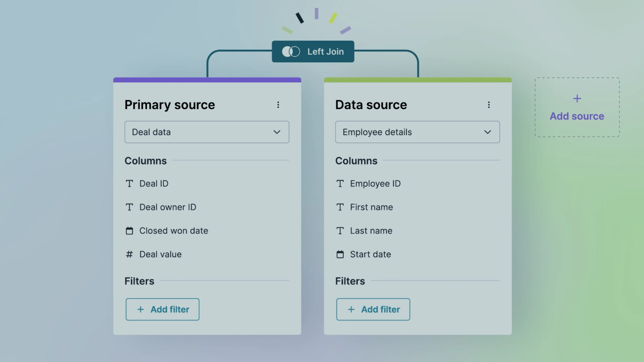644x362 pixels.
Task: Click the Primary source heading
Action: coord(170,105)
